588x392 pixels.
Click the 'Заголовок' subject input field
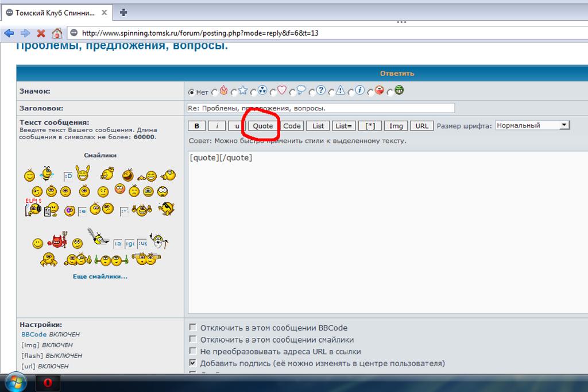click(320, 108)
